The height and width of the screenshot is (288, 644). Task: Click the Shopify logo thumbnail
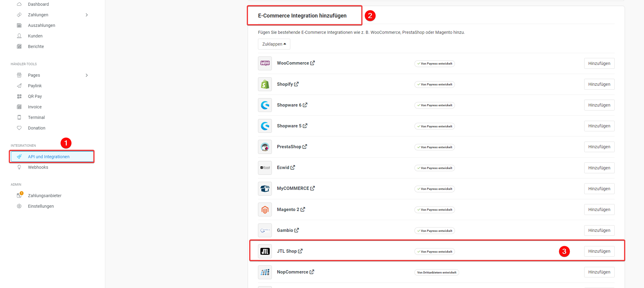[x=265, y=84]
